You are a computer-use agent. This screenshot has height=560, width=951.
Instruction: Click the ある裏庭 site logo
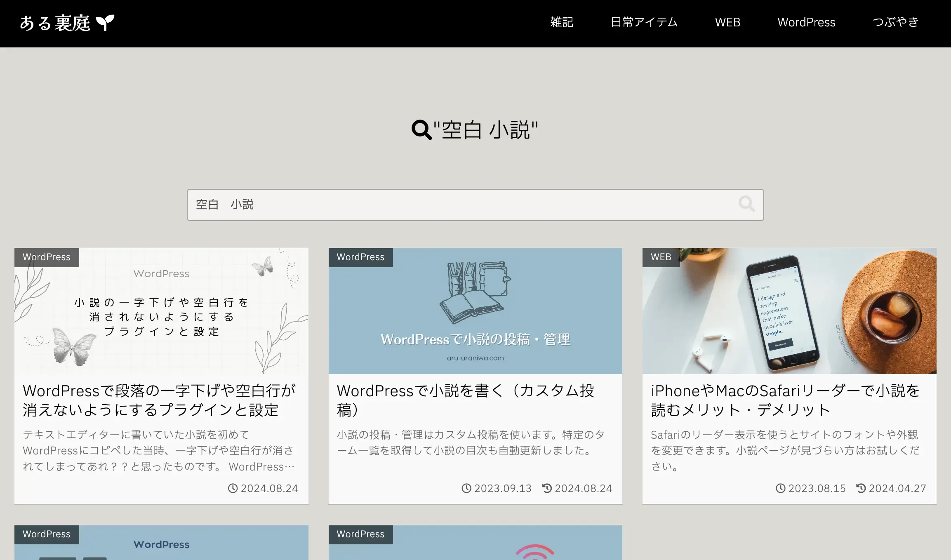point(67,23)
